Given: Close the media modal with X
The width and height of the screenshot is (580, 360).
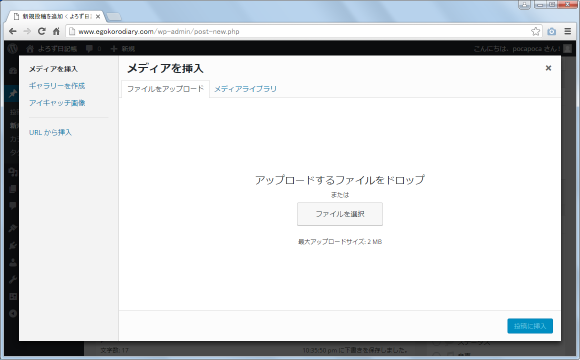Looking at the screenshot, I should click(548, 68).
